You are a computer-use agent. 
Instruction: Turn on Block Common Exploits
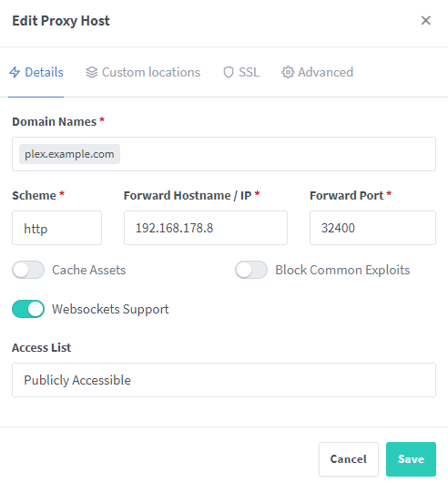[x=251, y=270]
